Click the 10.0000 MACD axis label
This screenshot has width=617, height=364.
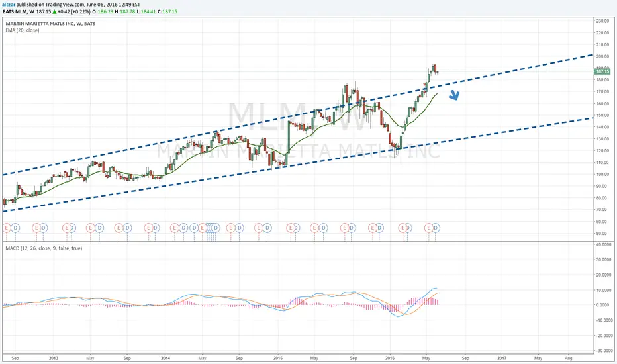point(604,290)
